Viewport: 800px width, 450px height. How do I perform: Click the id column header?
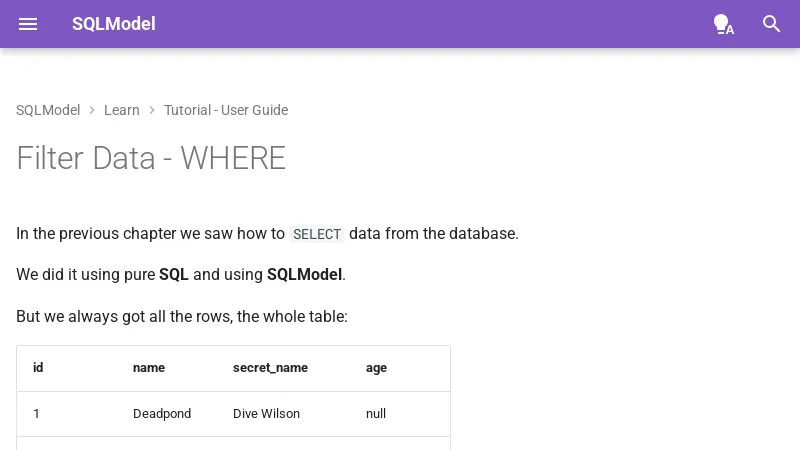[x=38, y=368]
